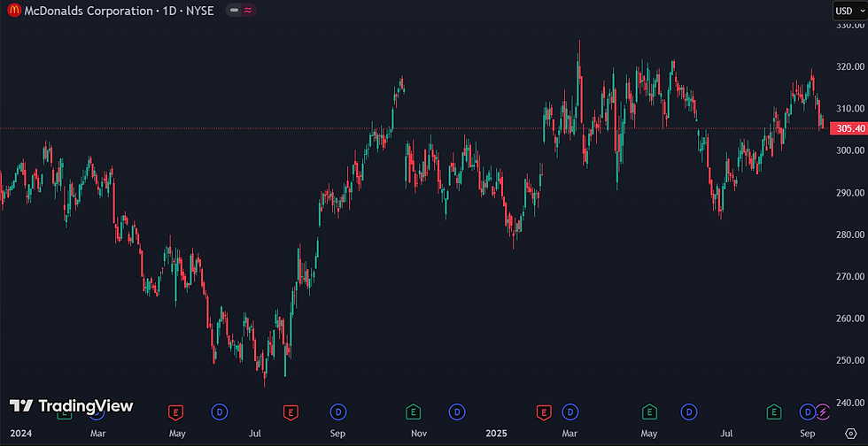Open red earnings marker after Jul 2024
Viewport: 868px width, 446px height.
(x=291, y=411)
